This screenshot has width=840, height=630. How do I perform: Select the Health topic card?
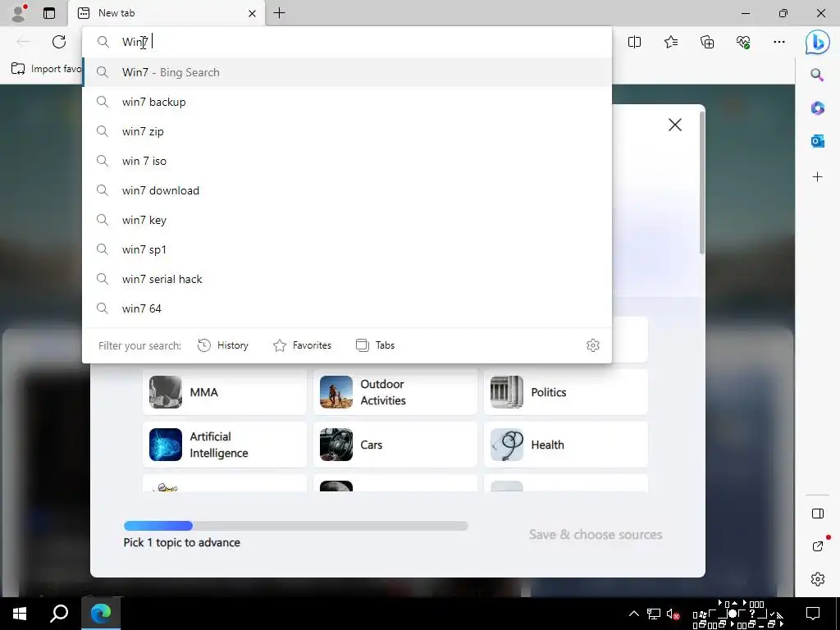[x=566, y=445]
